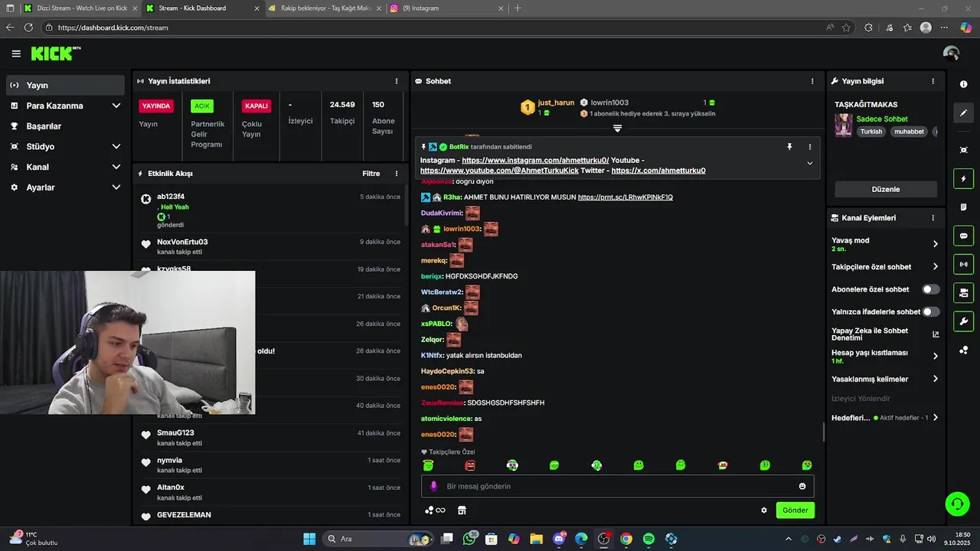Viewport: 980px width, 551px height.
Task: Open the Yayın İstatistikleri panel options menu
Action: pyautogui.click(x=397, y=81)
